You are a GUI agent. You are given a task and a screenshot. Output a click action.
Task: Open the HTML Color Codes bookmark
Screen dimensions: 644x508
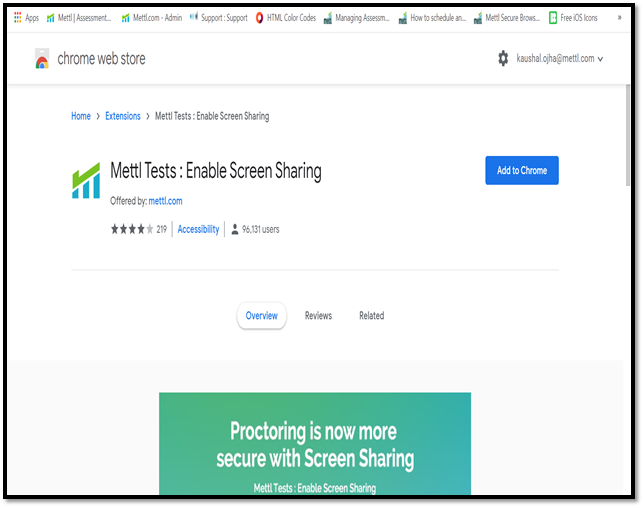tap(285, 18)
